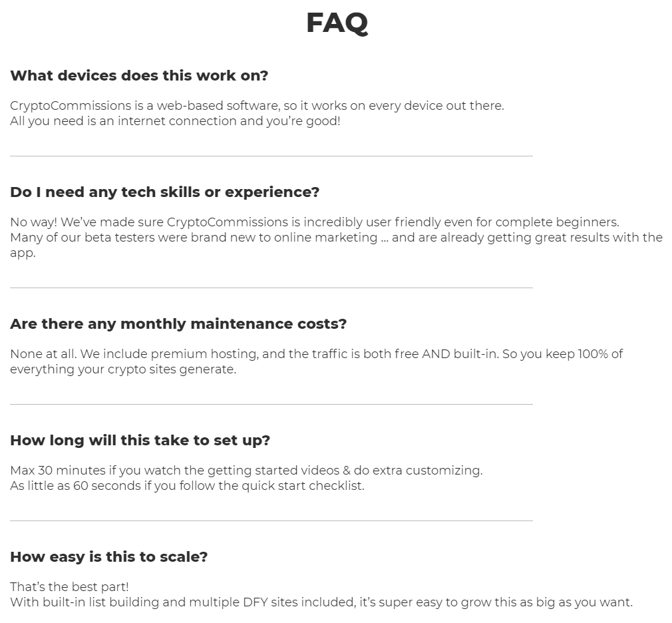Click the 'No way! We've made sure' answer line
The width and height of the screenshot is (672, 623).
315,222
